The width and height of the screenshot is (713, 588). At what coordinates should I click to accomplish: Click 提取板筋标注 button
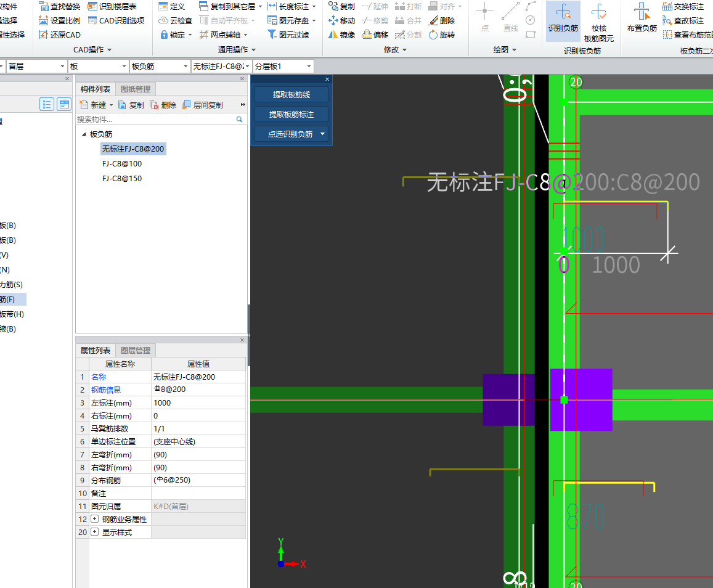[x=291, y=114]
